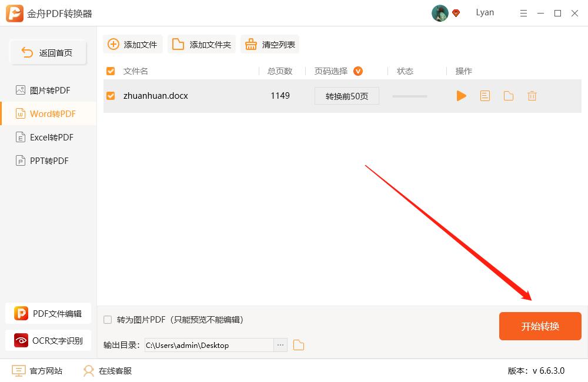Delete zhuanhuan.docx using the trash icon
588x382 pixels.
[x=532, y=96]
